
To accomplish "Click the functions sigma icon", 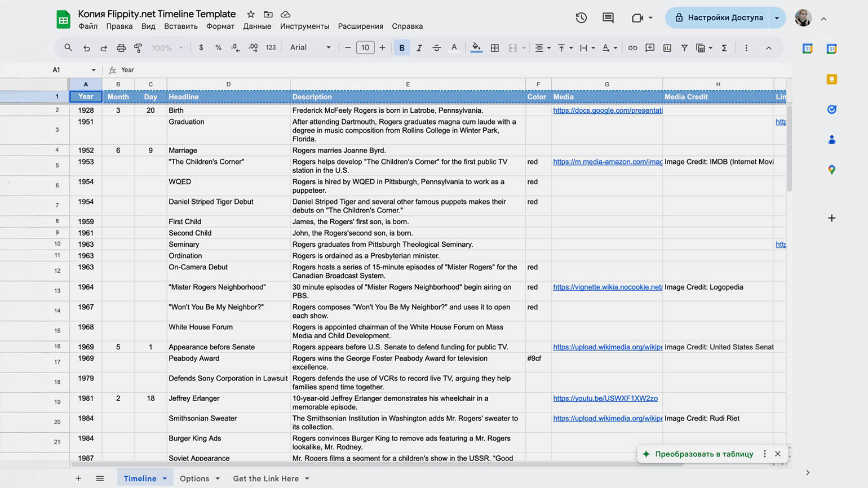I will [724, 48].
